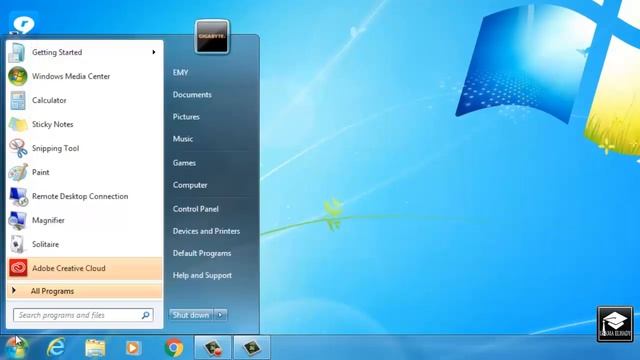Screen dimensions: 640x360
Task: Expand Getting Started submenu arrow
Action: click(x=153, y=52)
